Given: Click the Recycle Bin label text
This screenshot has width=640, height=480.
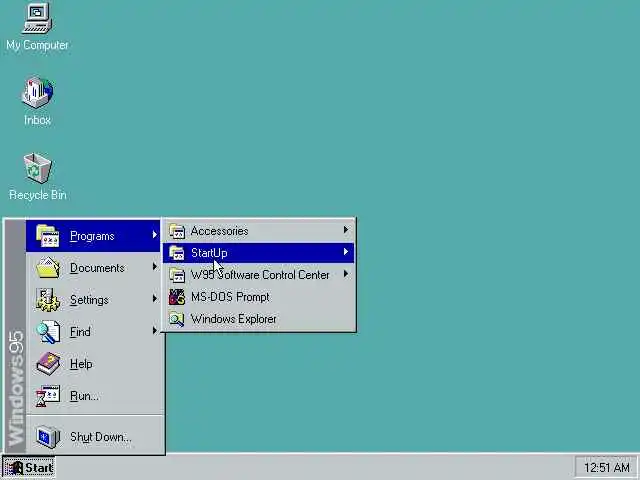Looking at the screenshot, I should [x=38, y=195].
